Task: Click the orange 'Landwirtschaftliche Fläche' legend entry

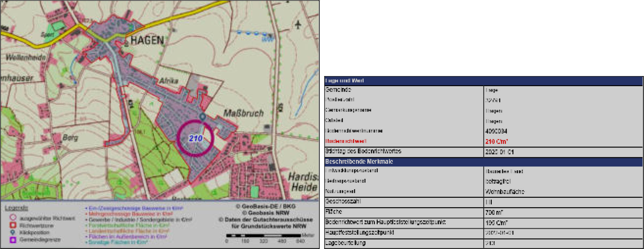Action: click(x=127, y=231)
